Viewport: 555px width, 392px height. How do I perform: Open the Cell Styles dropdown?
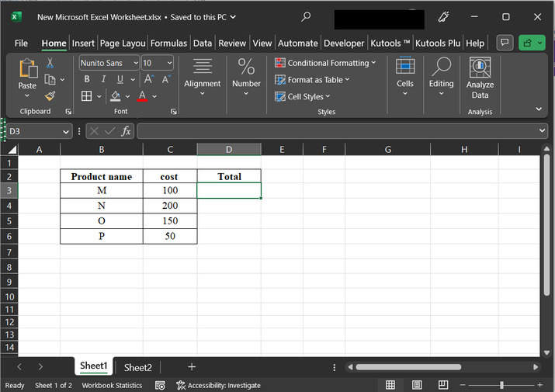[x=303, y=96]
